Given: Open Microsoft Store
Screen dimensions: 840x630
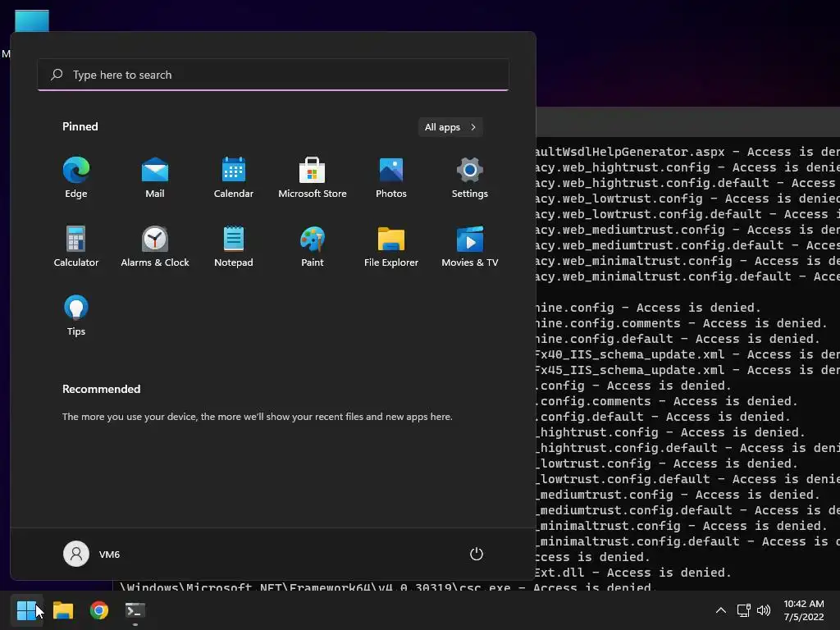Looking at the screenshot, I should [313, 178].
